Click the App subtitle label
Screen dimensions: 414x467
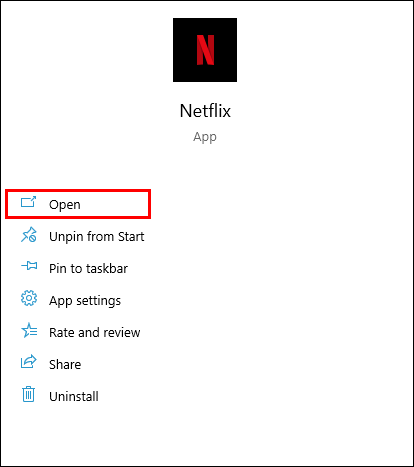[x=205, y=137]
